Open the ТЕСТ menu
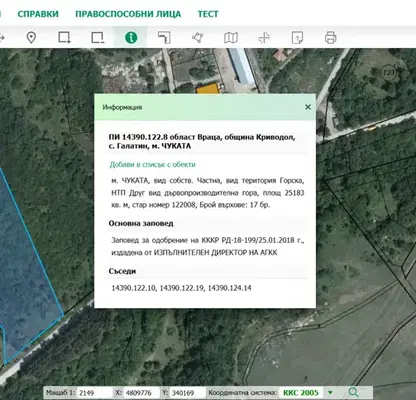Screen dimensions: 416x400 tap(208, 14)
